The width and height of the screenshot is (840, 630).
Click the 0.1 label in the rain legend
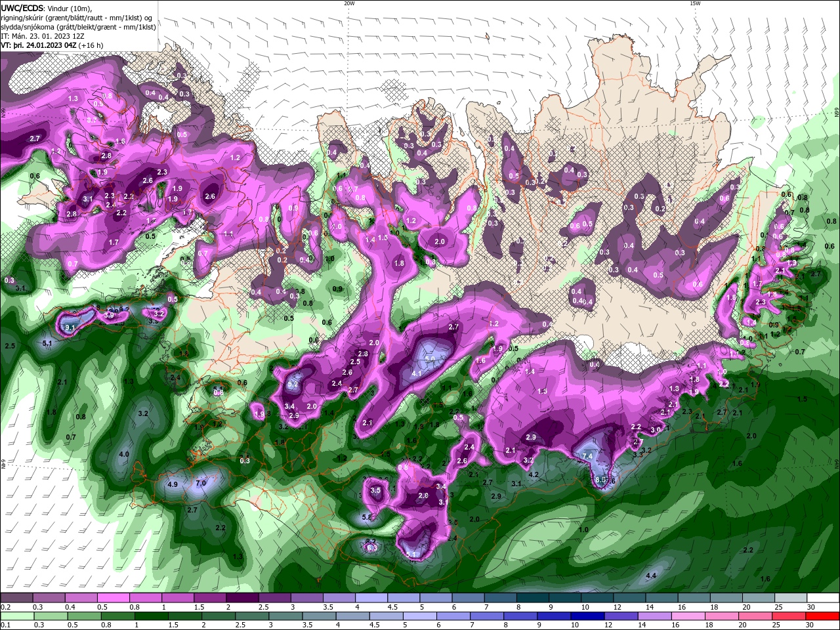point(5,625)
